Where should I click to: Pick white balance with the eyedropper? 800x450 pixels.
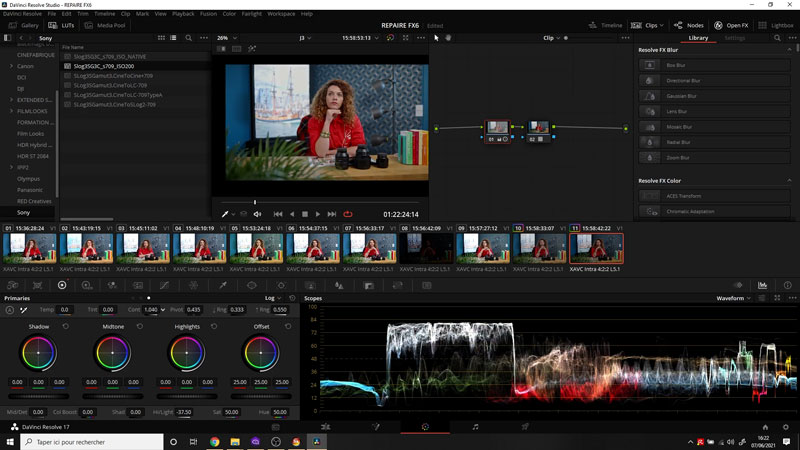(x=23, y=310)
